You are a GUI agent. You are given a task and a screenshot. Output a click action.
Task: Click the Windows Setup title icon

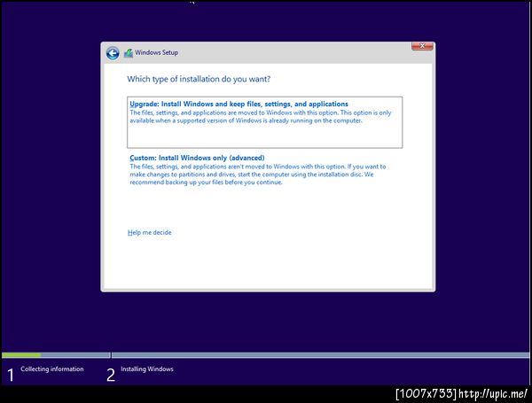click(129, 53)
